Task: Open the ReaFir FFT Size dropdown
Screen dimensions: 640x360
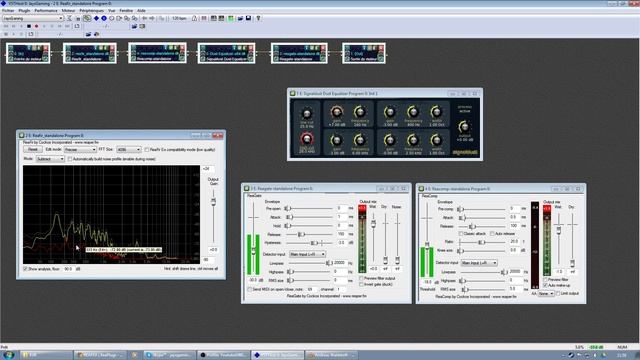Action: click(129, 150)
